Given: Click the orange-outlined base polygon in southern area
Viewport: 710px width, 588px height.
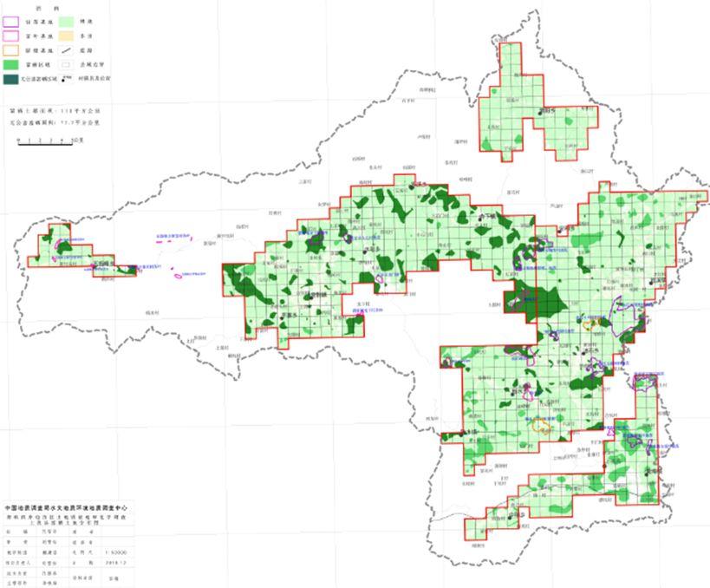Looking at the screenshot, I should click(x=544, y=426).
